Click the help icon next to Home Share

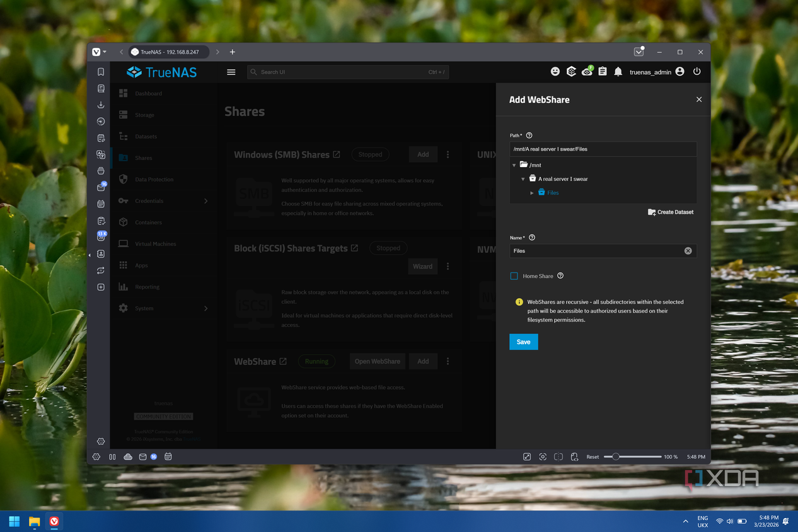[x=560, y=275]
